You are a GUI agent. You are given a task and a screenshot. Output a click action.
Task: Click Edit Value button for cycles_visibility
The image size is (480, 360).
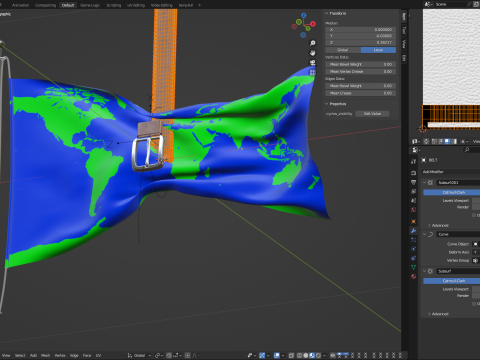[x=372, y=114]
